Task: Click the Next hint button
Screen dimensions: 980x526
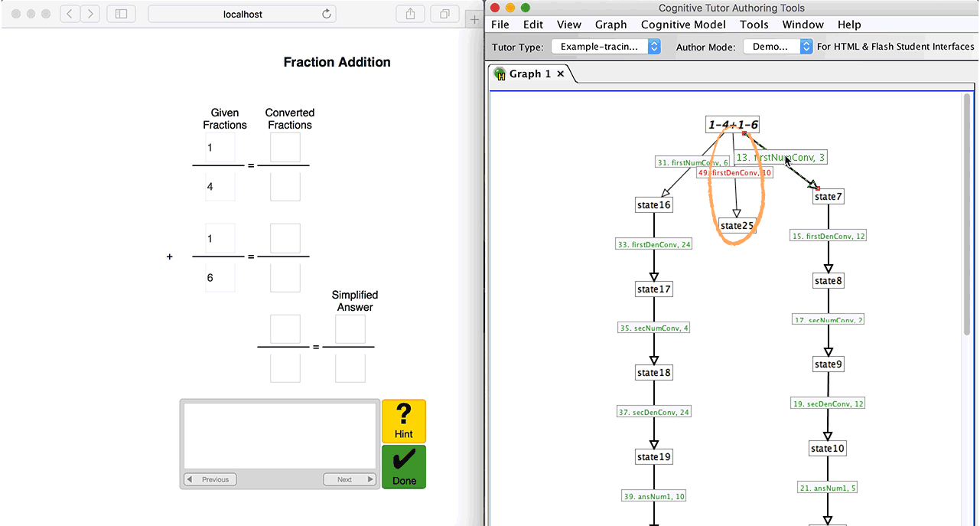Action: (350, 479)
